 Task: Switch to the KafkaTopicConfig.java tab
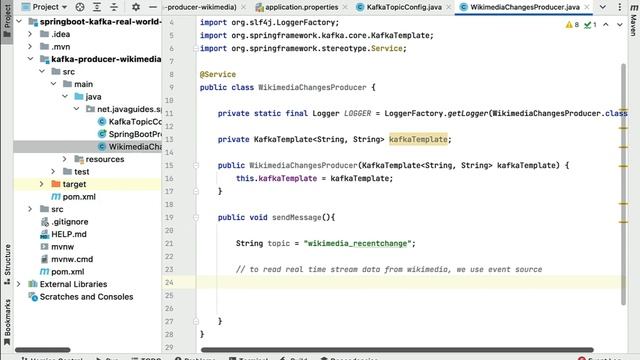(x=404, y=7)
